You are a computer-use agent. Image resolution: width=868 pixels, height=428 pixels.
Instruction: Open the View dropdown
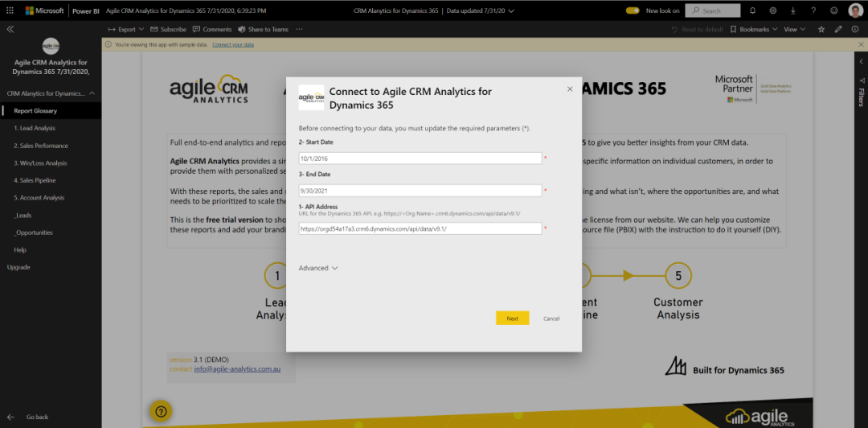(x=794, y=30)
